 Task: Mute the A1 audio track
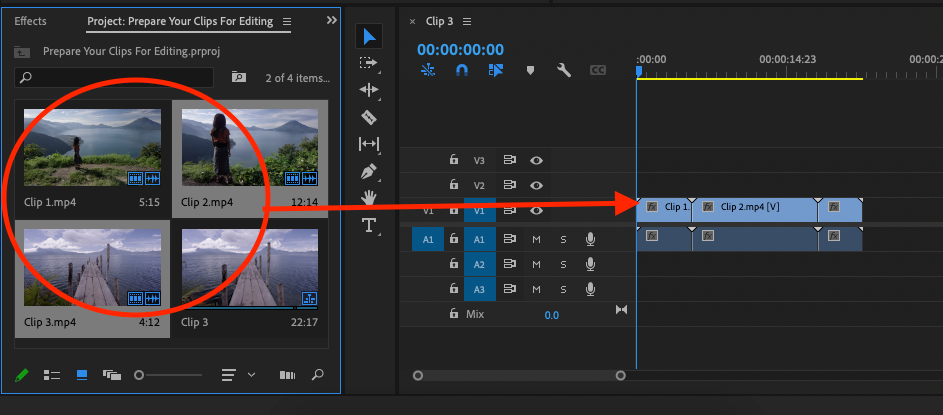pyautogui.click(x=536, y=239)
